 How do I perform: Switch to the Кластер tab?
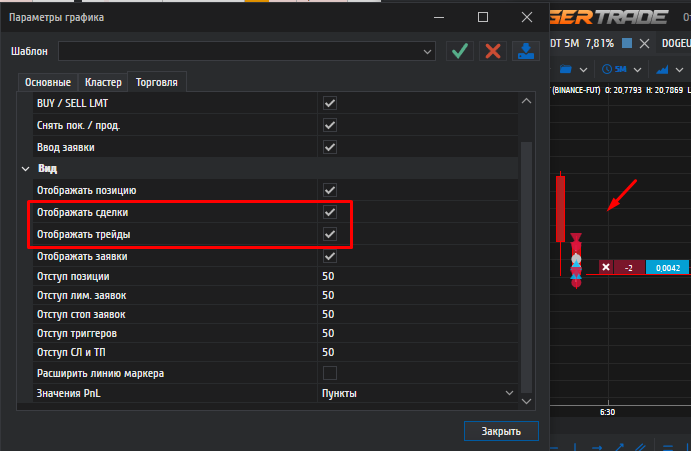103,82
